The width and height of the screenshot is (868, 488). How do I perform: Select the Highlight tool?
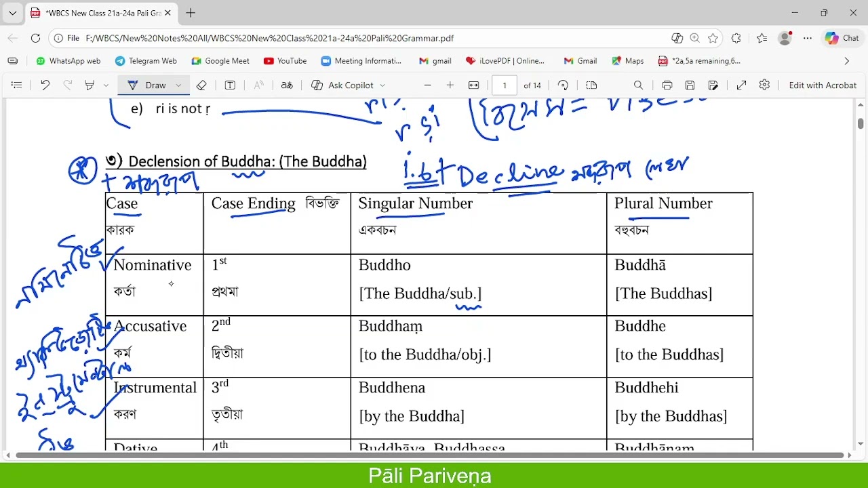(x=90, y=85)
